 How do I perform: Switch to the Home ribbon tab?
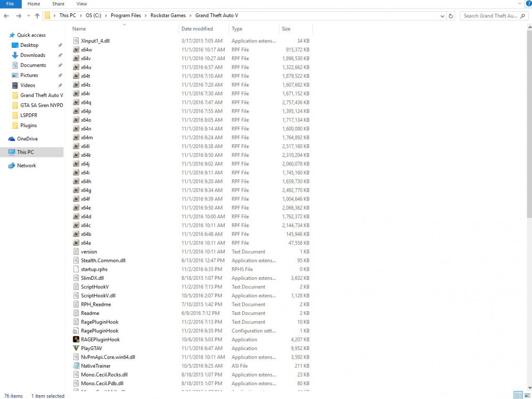coord(34,4)
